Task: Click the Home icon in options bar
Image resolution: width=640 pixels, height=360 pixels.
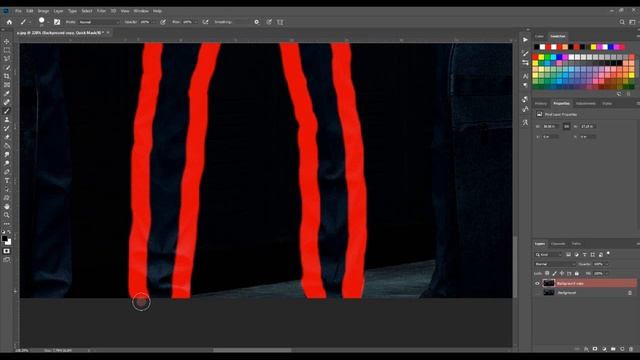Action: click(9, 22)
